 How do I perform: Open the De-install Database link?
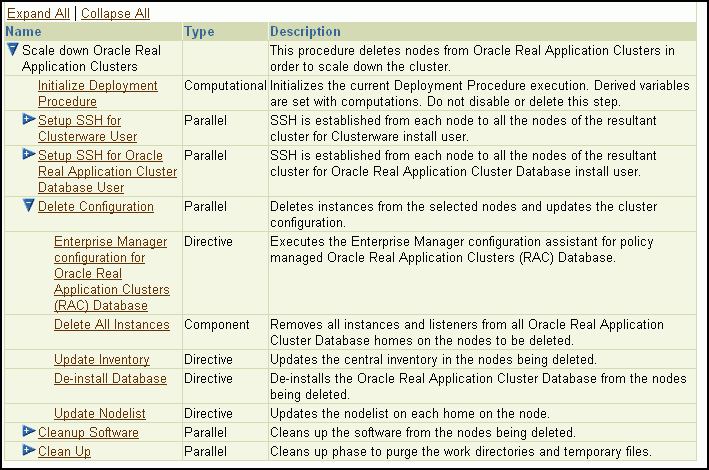(x=110, y=378)
